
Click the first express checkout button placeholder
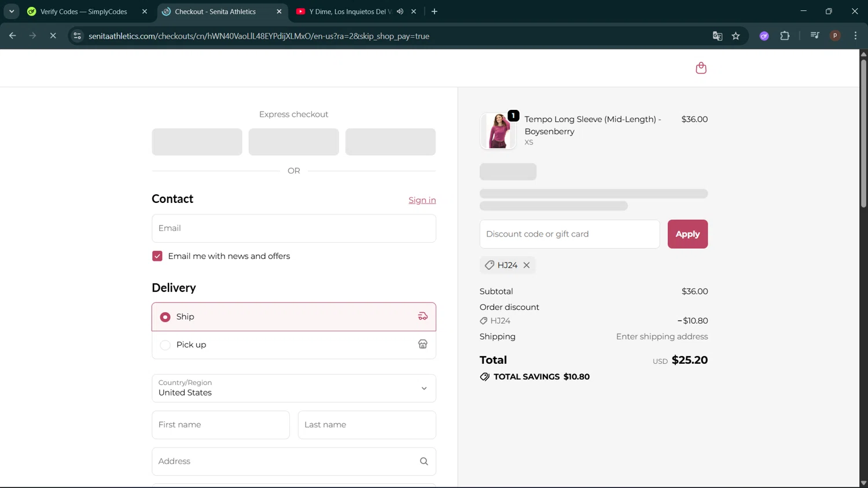coord(197,142)
